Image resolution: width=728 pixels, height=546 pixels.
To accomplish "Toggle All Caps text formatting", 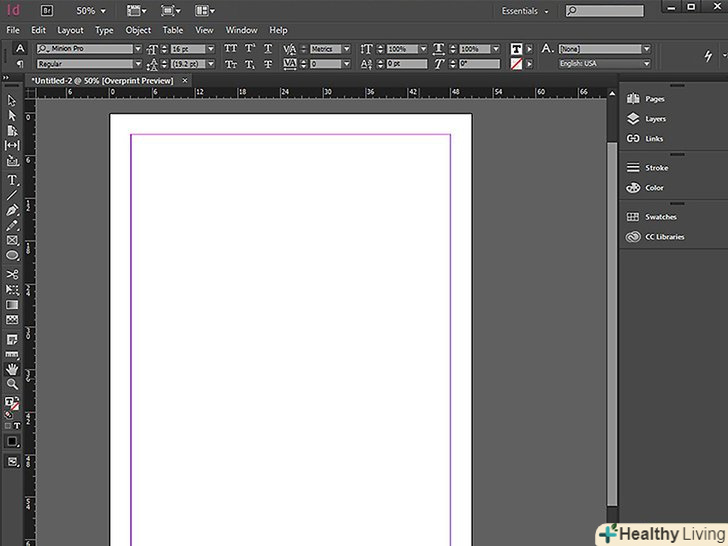I will 231,48.
